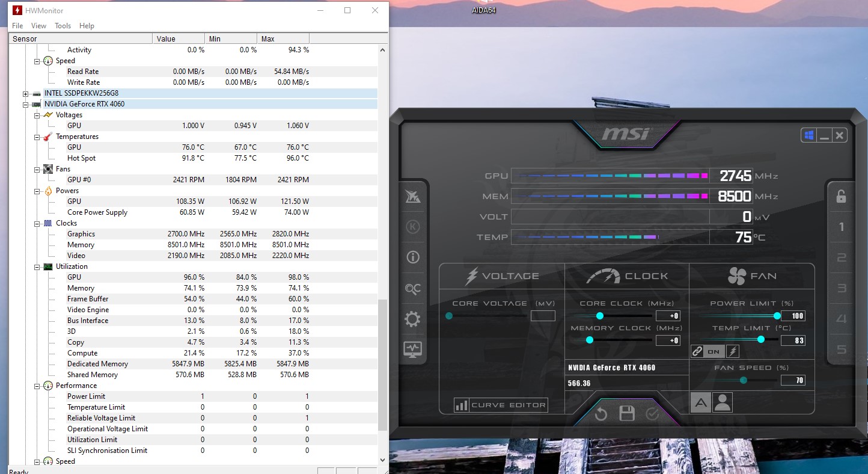Select Afterburner profile slot 2
868x474 pixels.
coord(842,258)
